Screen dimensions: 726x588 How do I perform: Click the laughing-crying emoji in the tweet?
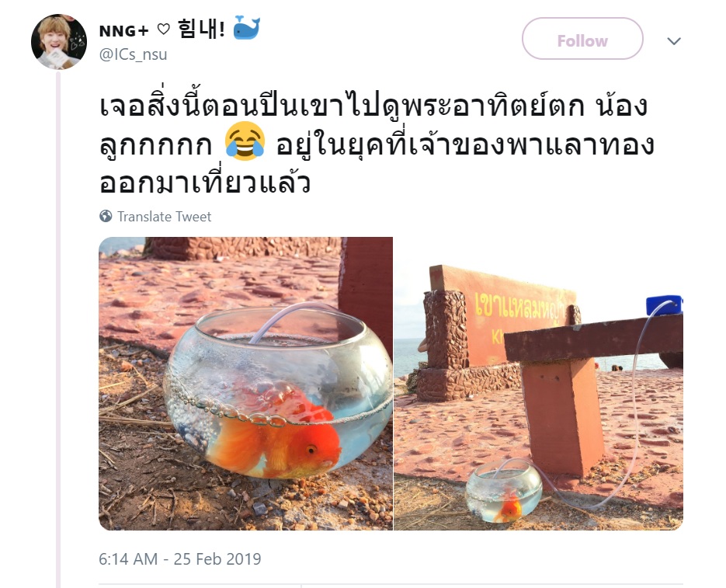click(x=245, y=142)
